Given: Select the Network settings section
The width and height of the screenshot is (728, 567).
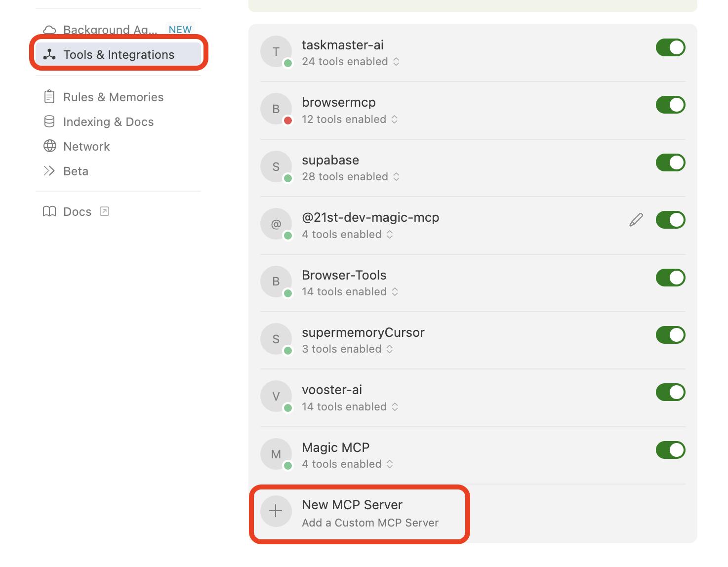Looking at the screenshot, I should coord(119,146).
